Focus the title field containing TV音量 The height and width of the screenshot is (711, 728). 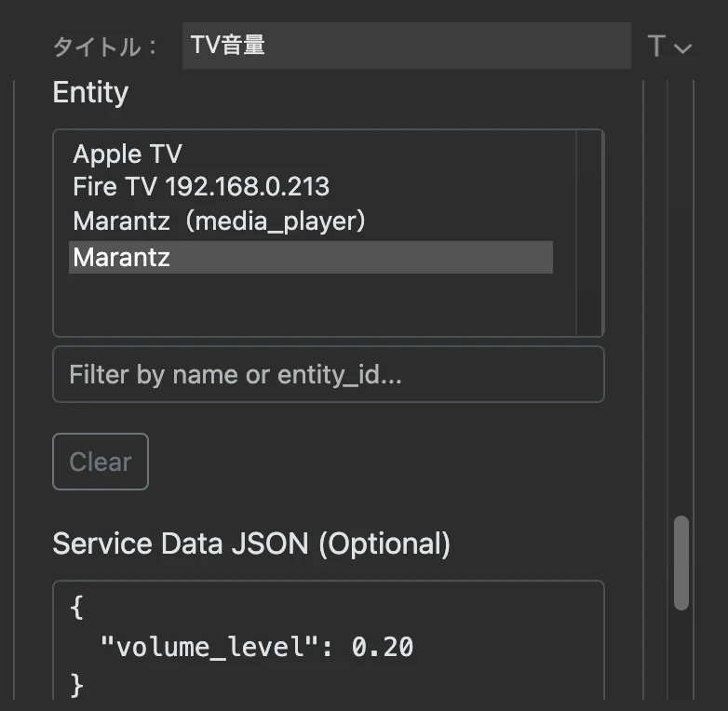pos(406,46)
